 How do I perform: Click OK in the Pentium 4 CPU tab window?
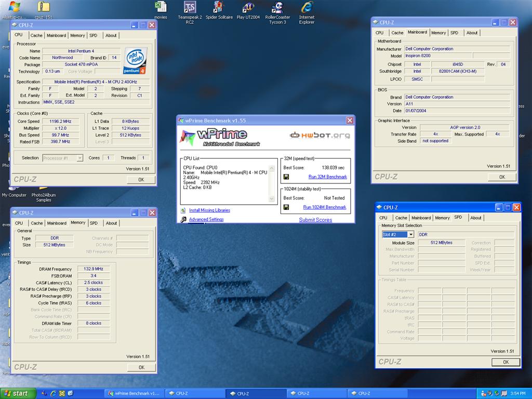(141, 180)
